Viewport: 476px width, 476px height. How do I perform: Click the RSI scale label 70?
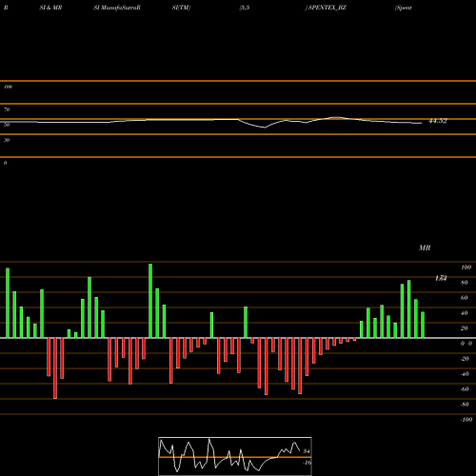click(7, 109)
